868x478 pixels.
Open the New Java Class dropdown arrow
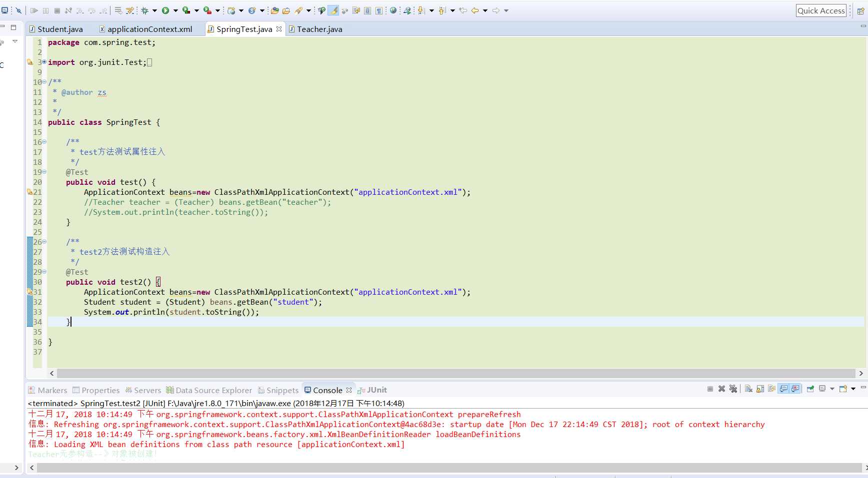[x=262, y=10]
